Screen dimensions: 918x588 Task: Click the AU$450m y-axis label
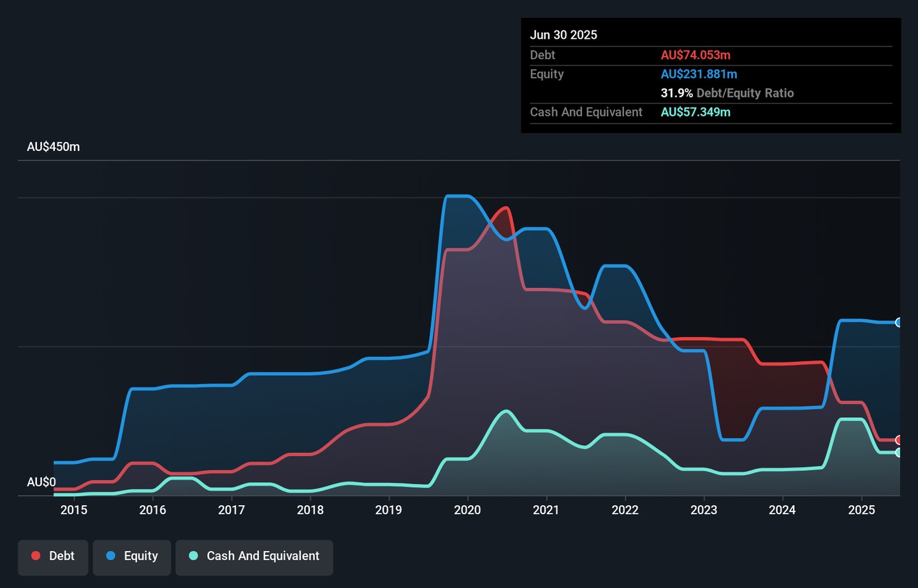[x=54, y=147]
